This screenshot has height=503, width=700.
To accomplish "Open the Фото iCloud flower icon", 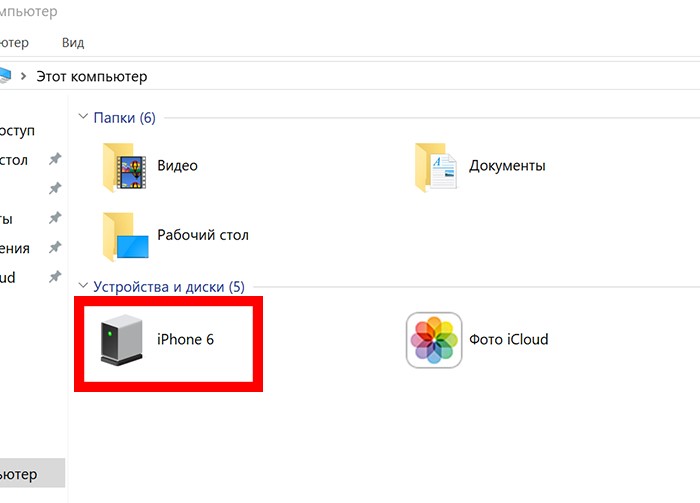I will [434, 340].
